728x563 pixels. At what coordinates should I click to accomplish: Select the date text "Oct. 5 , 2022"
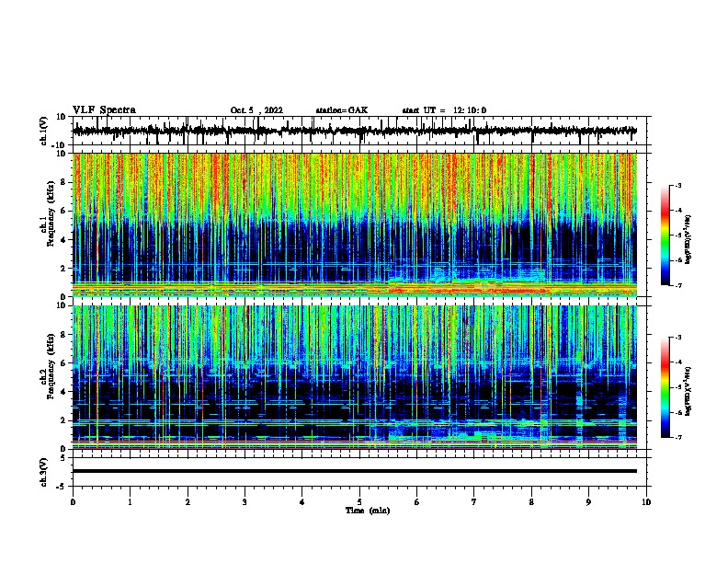coord(256,110)
